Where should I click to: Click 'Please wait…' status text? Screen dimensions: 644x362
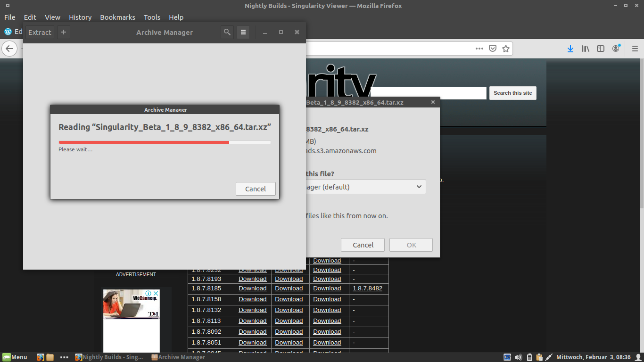coord(75,149)
